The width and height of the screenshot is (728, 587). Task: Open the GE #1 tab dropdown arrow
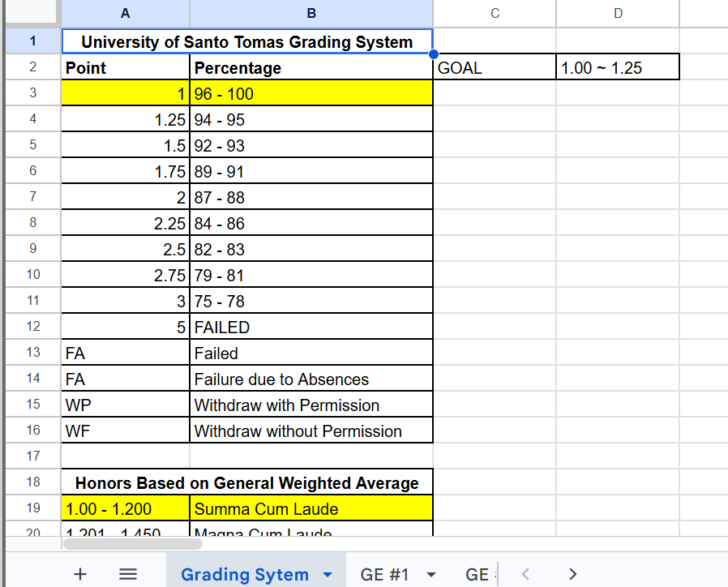[x=430, y=575]
